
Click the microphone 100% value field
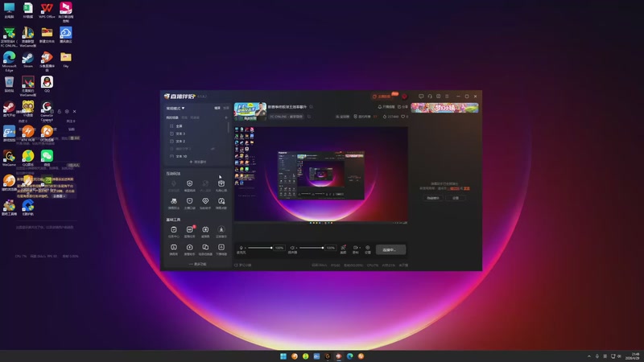[x=279, y=248]
